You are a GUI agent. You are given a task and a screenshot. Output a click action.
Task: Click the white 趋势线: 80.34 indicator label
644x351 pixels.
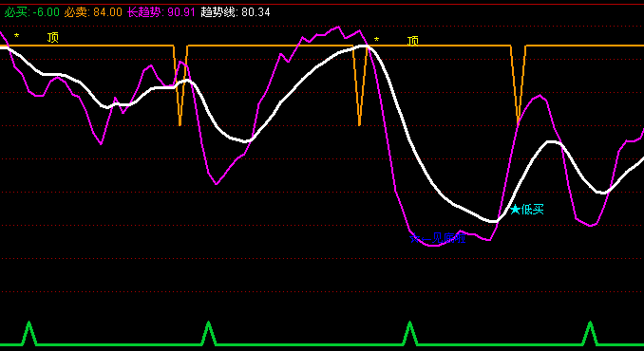[236, 12]
